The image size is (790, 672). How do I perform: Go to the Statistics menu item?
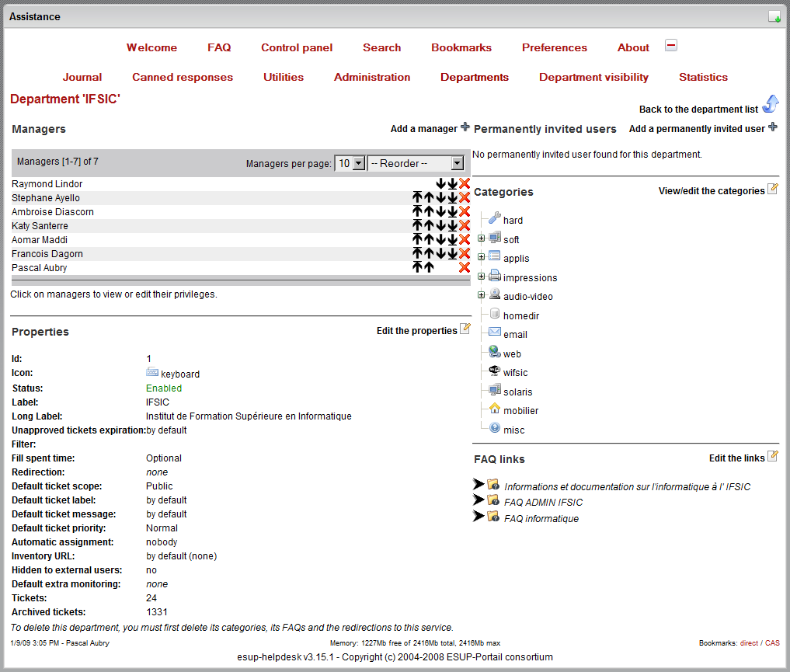tap(703, 77)
